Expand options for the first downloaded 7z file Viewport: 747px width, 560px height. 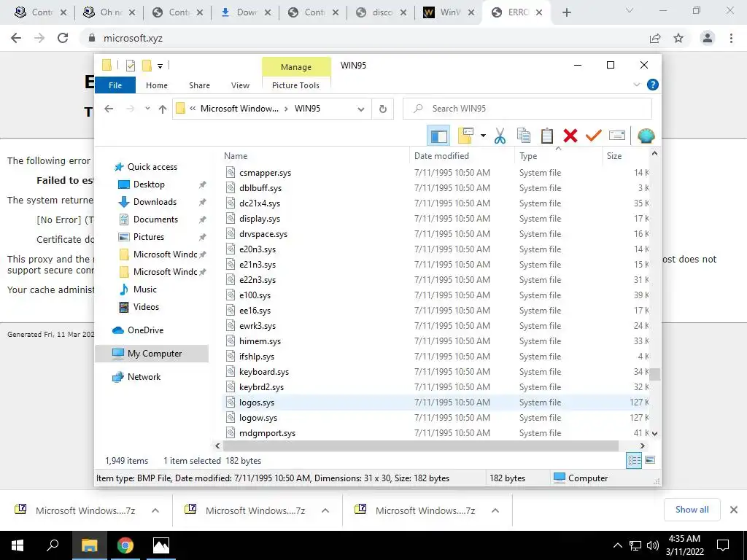(155, 510)
